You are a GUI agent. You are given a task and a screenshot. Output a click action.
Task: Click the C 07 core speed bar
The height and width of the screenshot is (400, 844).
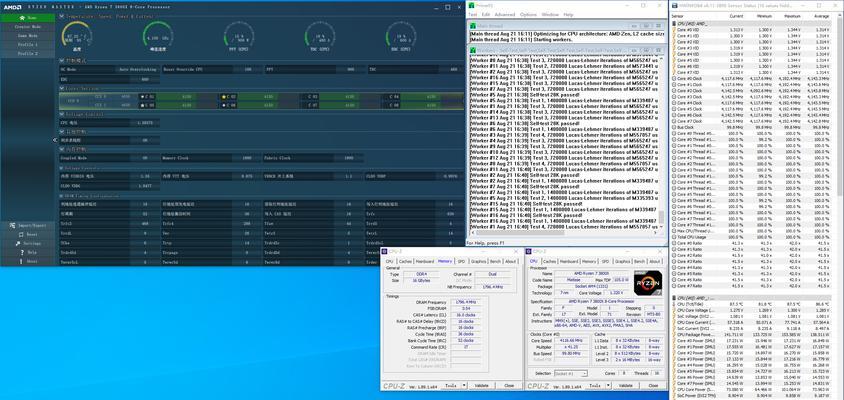coord(340,106)
